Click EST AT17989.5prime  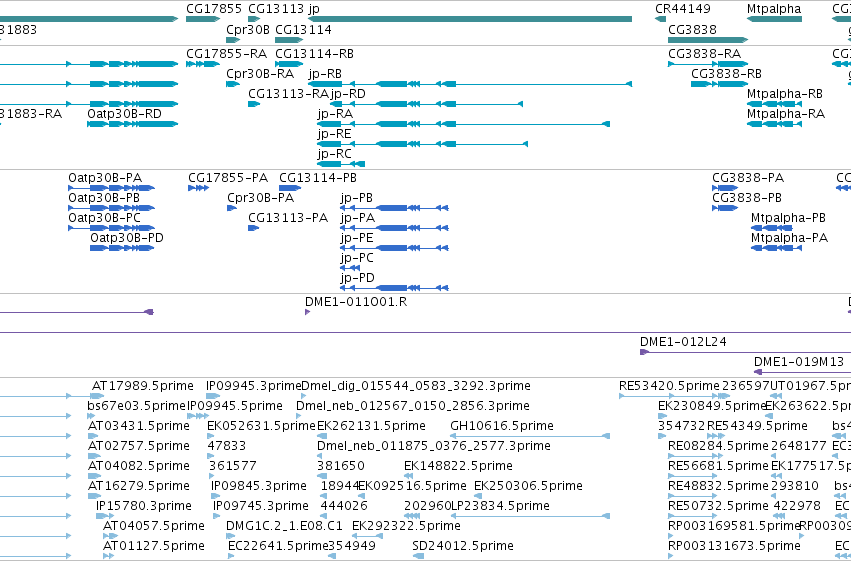(x=143, y=386)
